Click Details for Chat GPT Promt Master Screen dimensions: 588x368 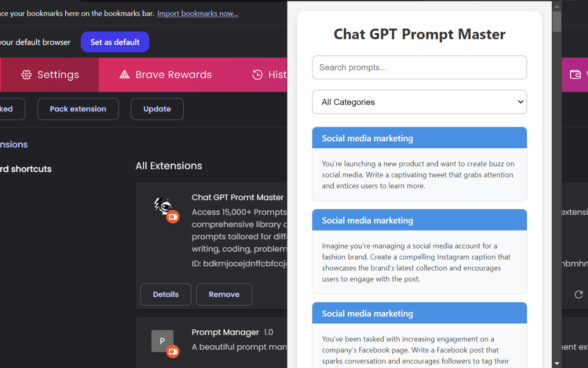166,294
